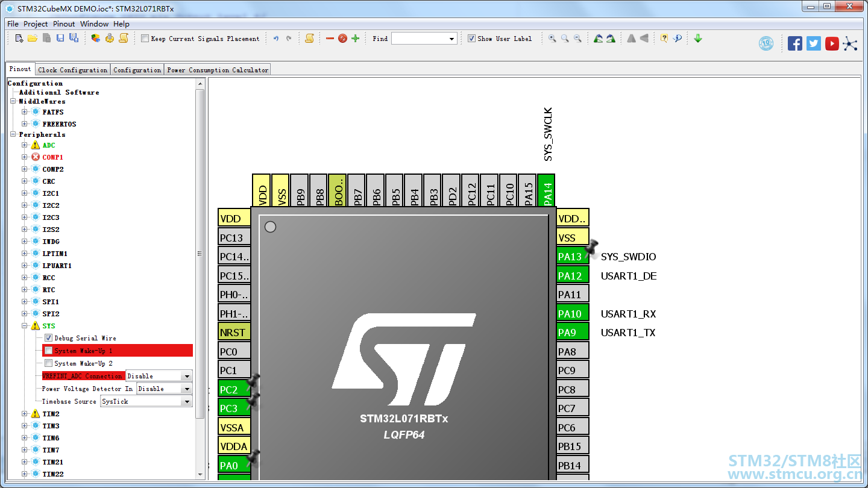This screenshot has height=488, width=868.
Task: Click the tree panel scroll up arrow
Action: click(201, 84)
